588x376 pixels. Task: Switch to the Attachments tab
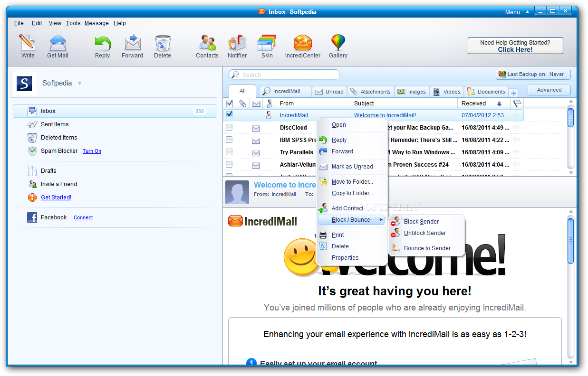click(370, 92)
